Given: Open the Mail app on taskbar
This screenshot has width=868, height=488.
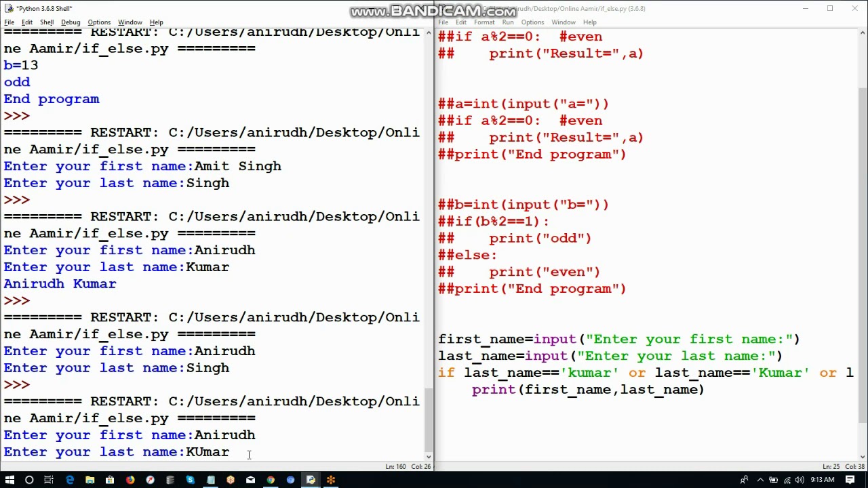Looking at the screenshot, I should (x=250, y=480).
